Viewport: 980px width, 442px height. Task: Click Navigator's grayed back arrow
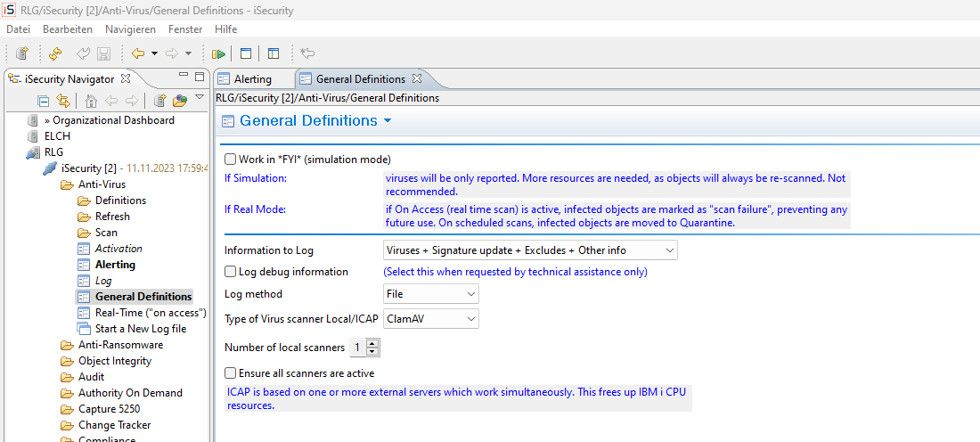[x=111, y=101]
